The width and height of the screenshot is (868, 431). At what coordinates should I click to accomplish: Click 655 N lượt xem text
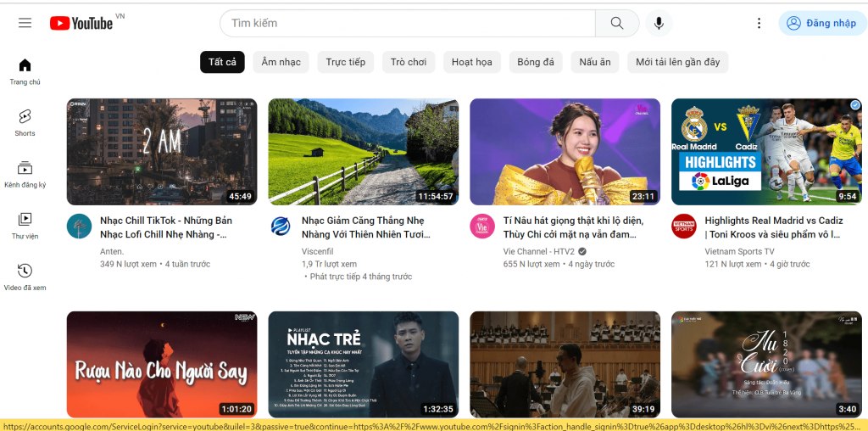(531, 264)
